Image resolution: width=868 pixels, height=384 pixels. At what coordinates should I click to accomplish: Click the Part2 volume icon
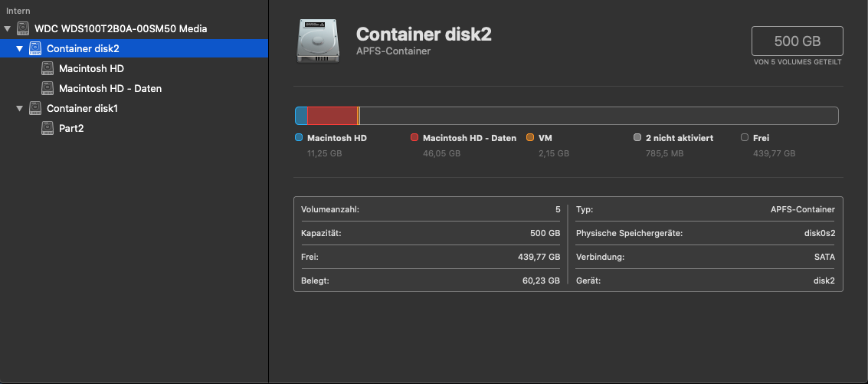click(x=47, y=128)
